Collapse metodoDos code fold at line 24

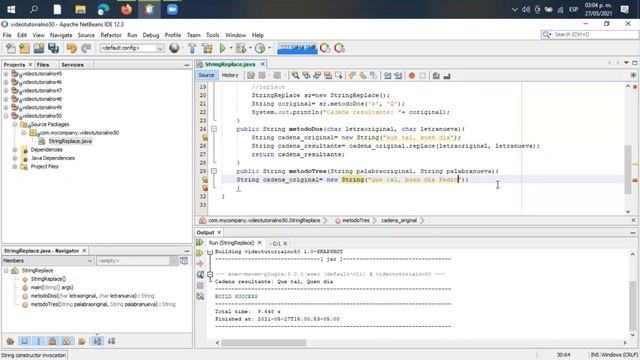pyautogui.click(x=214, y=129)
